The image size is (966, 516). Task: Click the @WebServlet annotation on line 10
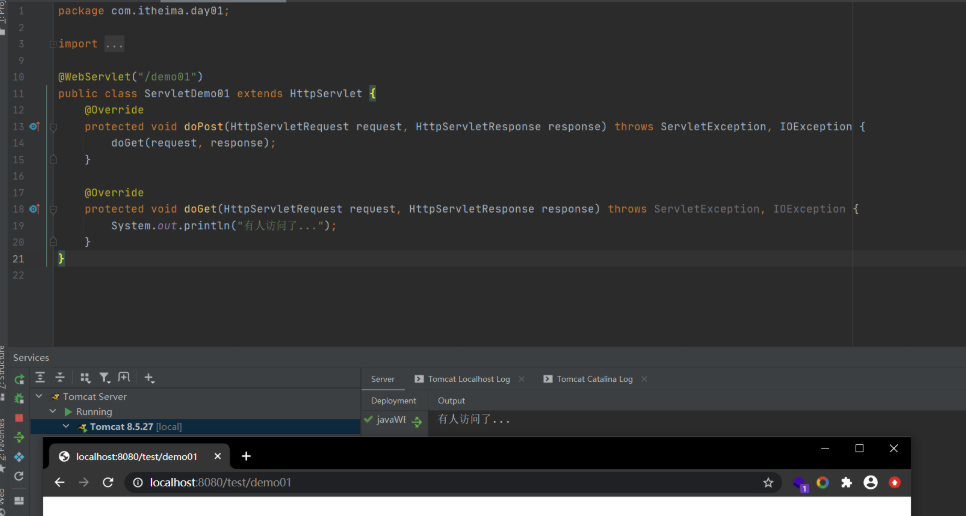94,77
